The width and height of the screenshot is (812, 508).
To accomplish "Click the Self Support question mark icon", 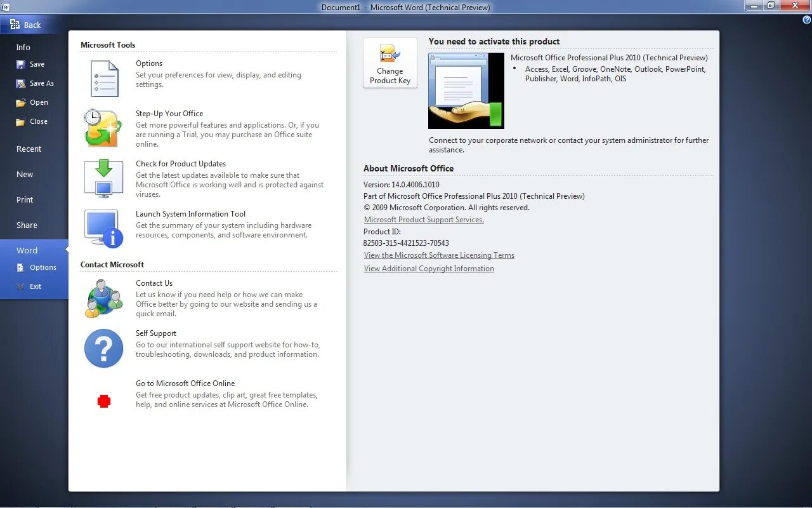I will point(103,348).
